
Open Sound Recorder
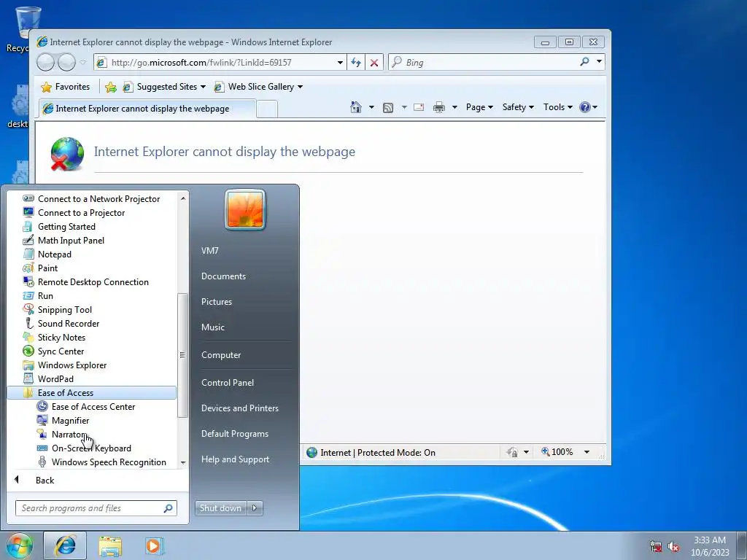68,324
